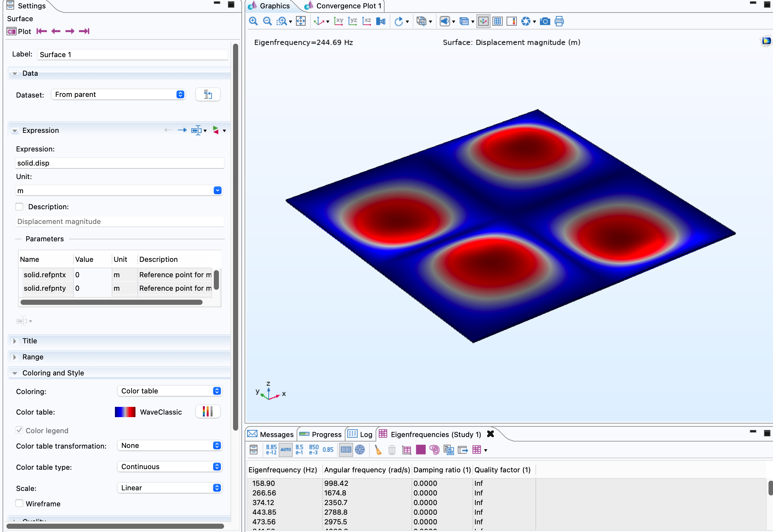Click the Plot button
The image size is (773, 532).
click(x=19, y=31)
